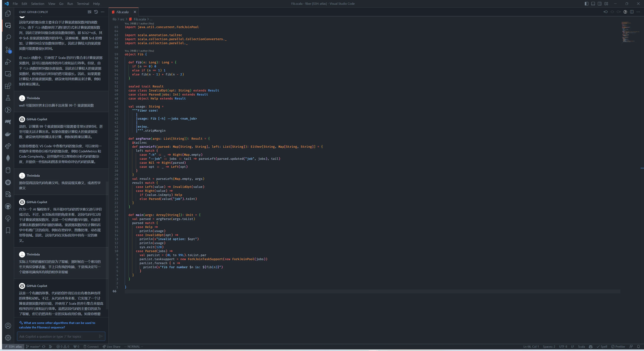
Task: Show chat history in Copilot panel
Action: click(x=96, y=12)
